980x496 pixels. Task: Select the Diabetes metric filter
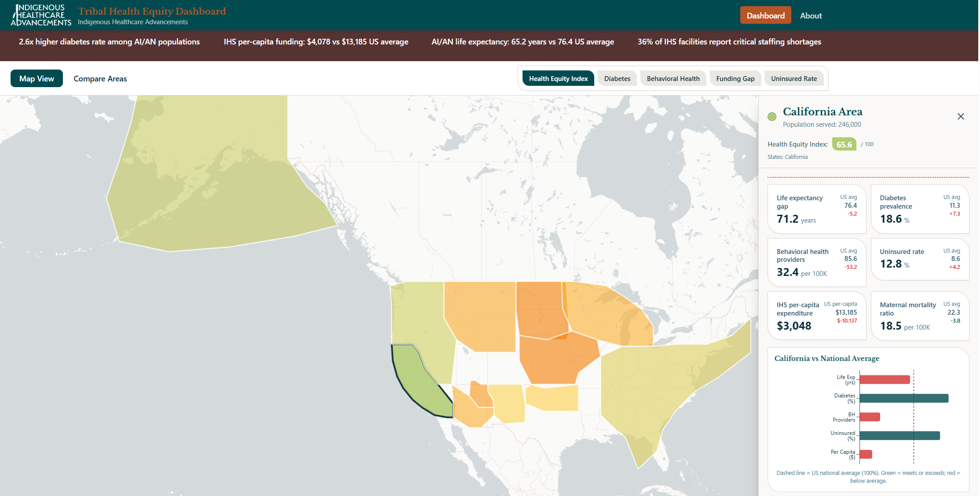(617, 79)
